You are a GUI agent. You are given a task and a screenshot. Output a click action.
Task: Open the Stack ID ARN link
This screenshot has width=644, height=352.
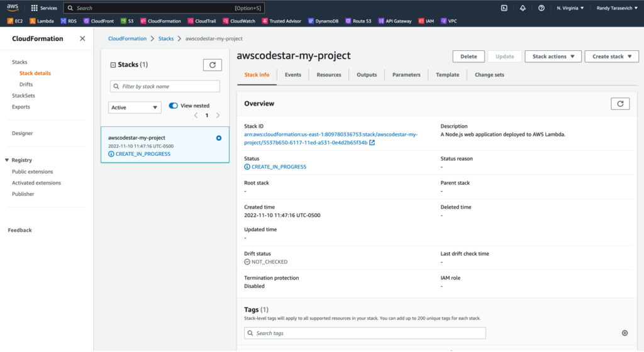(331, 138)
